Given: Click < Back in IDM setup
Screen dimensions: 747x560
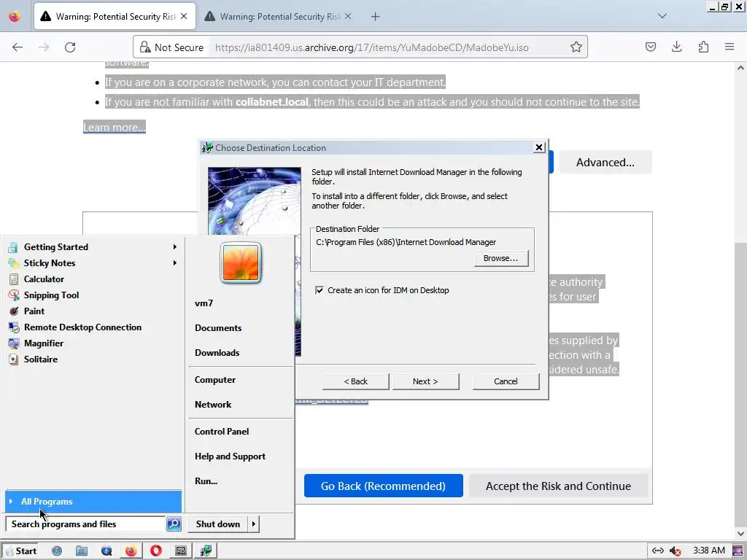Looking at the screenshot, I should tap(356, 381).
